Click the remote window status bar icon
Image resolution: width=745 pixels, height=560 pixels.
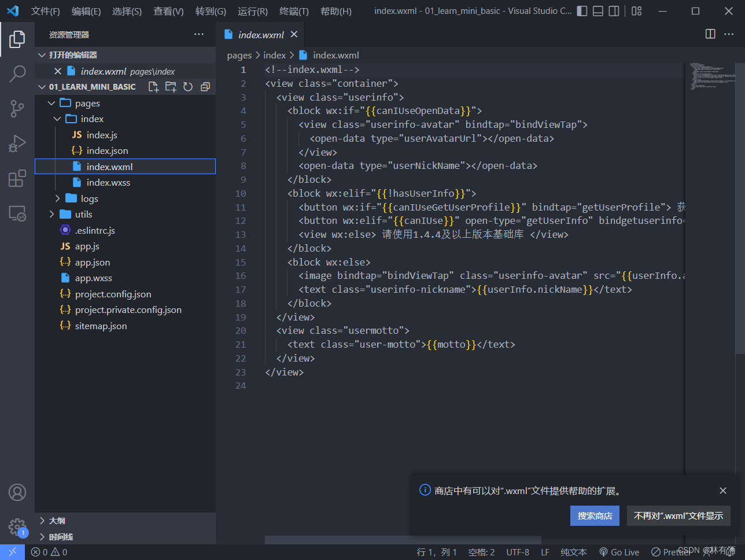12,552
